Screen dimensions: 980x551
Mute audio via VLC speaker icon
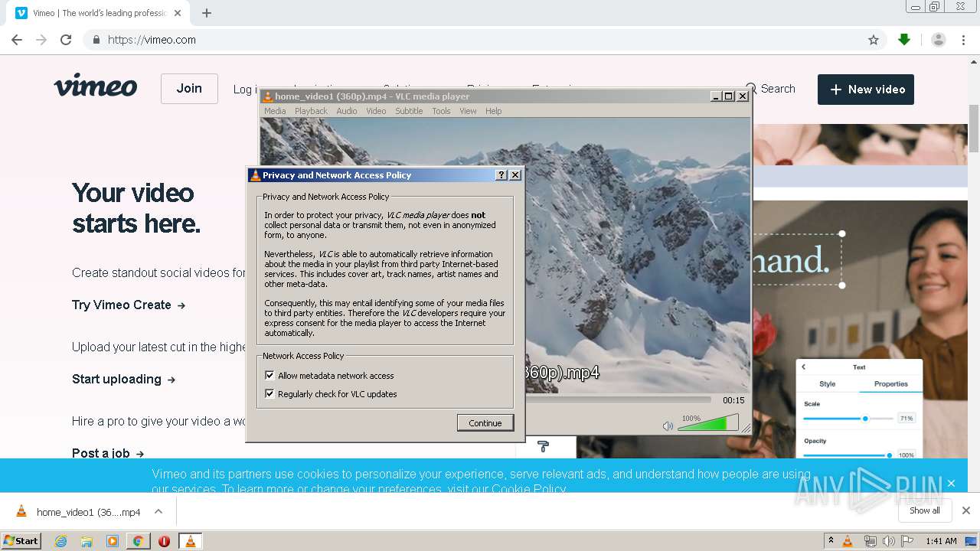668,425
